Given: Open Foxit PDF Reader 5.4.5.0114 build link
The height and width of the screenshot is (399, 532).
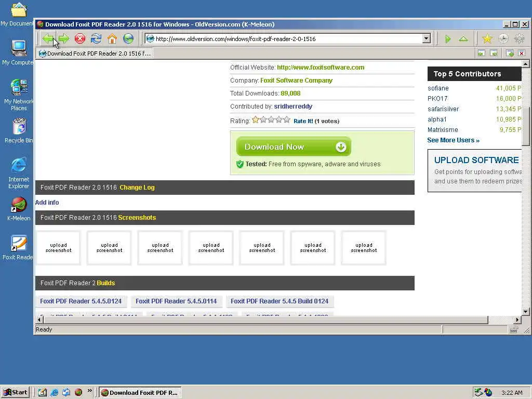Looking at the screenshot, I should tap(176, 301).
